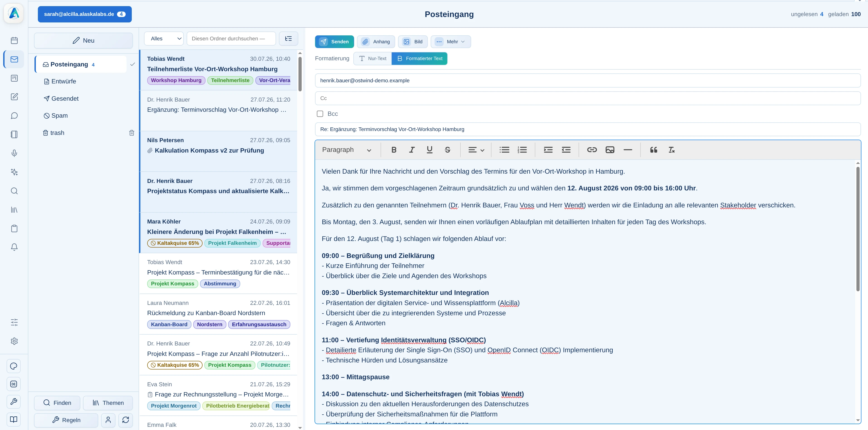The width and height of the screenshot is (868, 430).
Task: Open the mail icon in the sidebar
Action: (x=14, y=59)
